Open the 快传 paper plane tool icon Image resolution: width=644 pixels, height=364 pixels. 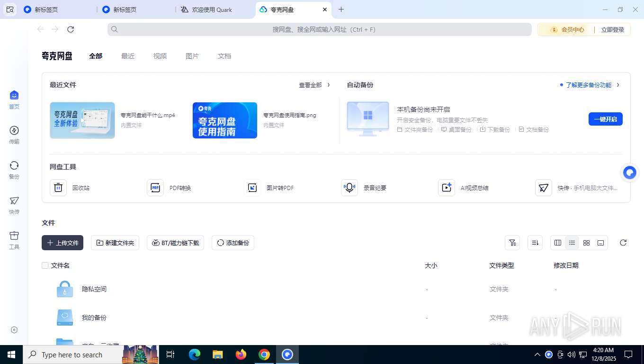[x=544, y=188]
